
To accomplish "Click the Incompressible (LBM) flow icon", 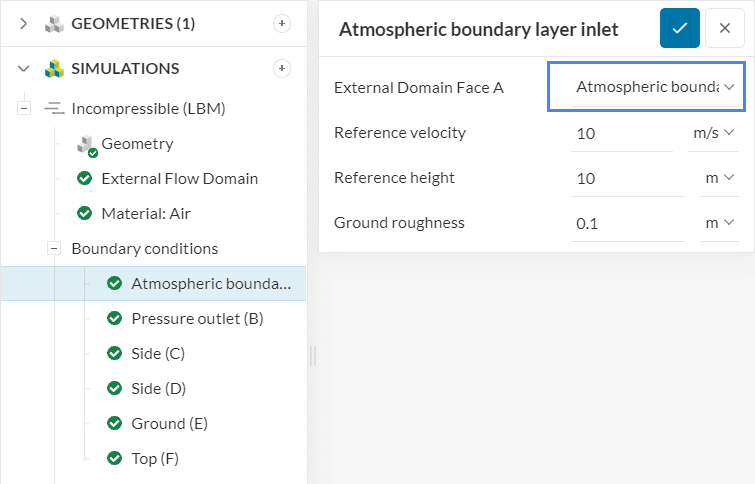I will point(54,108).
